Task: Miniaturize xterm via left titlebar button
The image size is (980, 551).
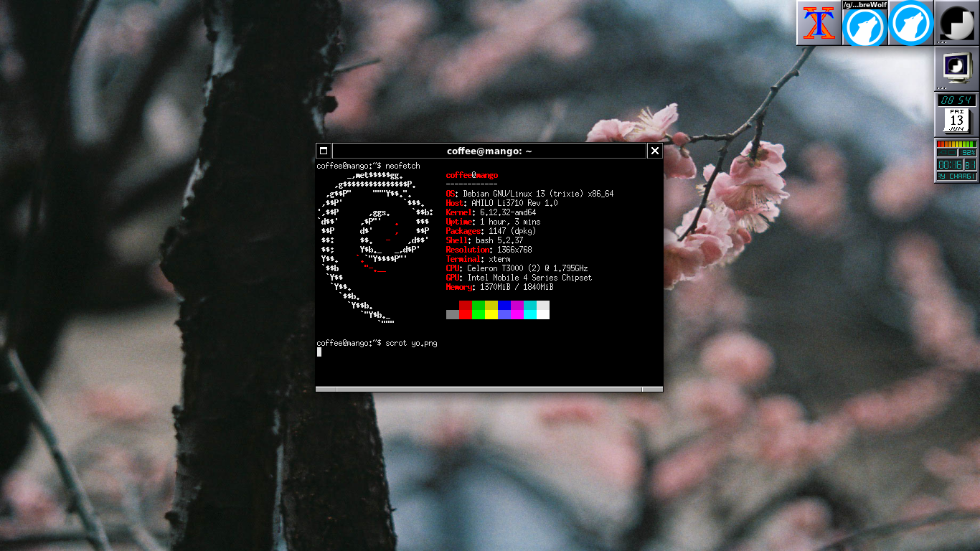Action: tap(323, 151)
